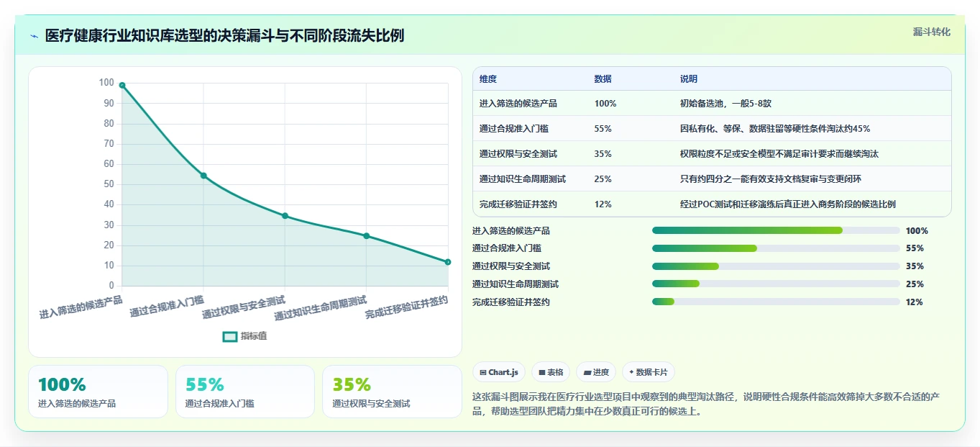Click the 35% progress bar
Viewport: 980px width, 447px height.
point(776,266)
